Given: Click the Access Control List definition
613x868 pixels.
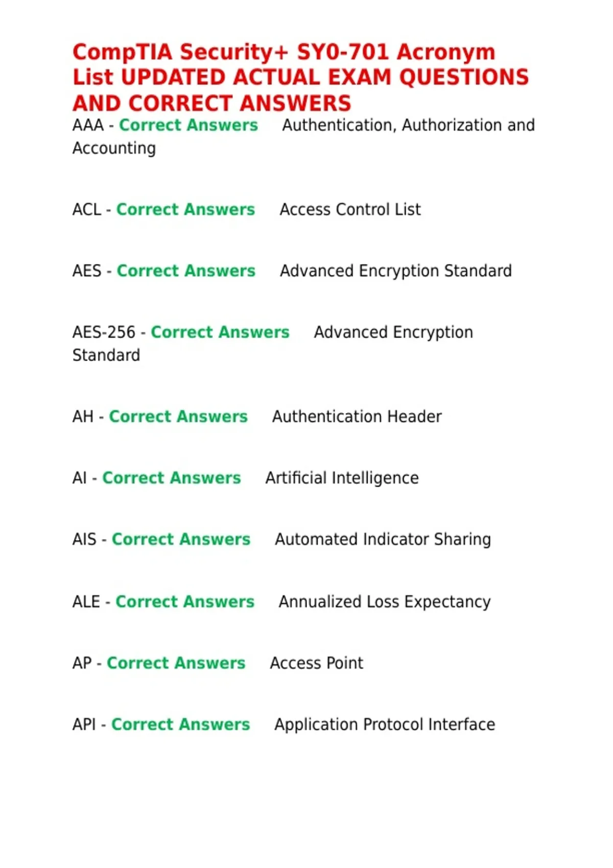Looking at the screenshot, I should point(350,209).
